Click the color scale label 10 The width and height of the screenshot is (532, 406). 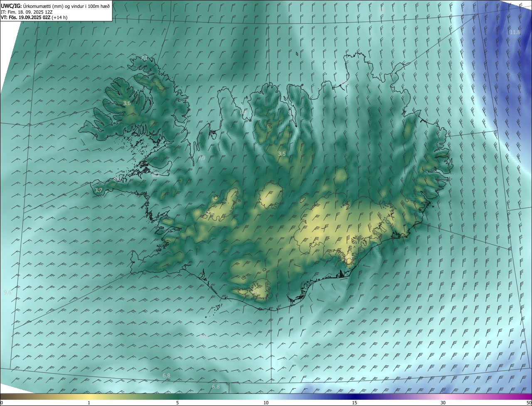(266, 403)
